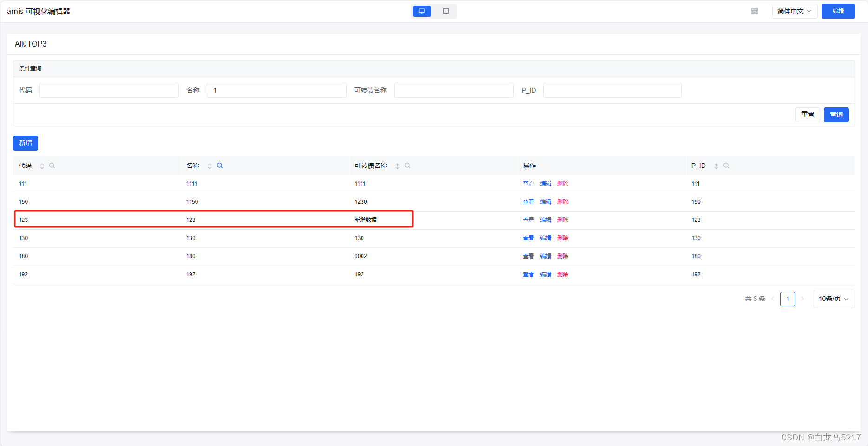
Task: Delete row 111 via 删除
Action: [x=563, y=184]
